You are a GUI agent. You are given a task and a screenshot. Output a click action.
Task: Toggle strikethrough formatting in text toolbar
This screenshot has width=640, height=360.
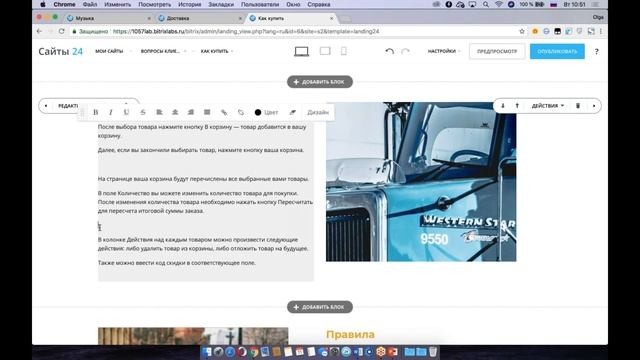coord(143,112)
